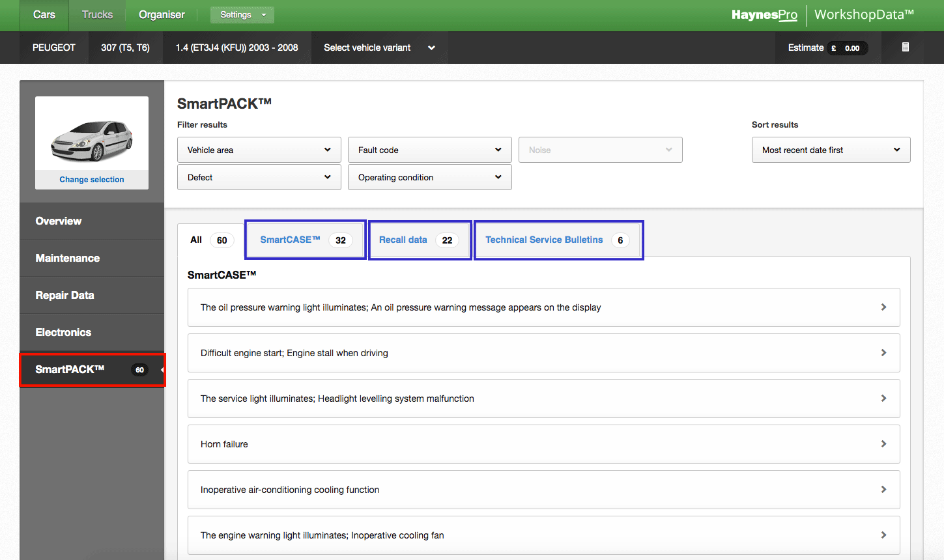Click the disabled Noise filter dropdown
944x560 pixels.
[601, 150]
